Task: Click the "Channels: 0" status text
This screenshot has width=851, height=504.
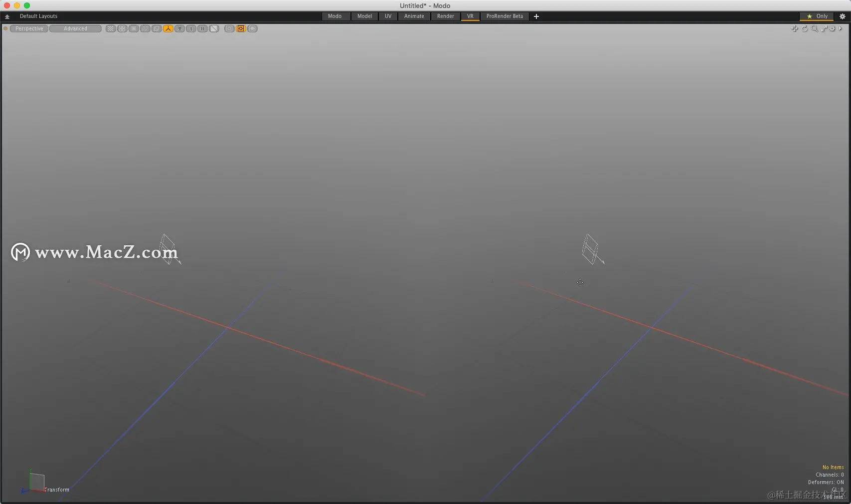Action: click(x=830, y=475)
